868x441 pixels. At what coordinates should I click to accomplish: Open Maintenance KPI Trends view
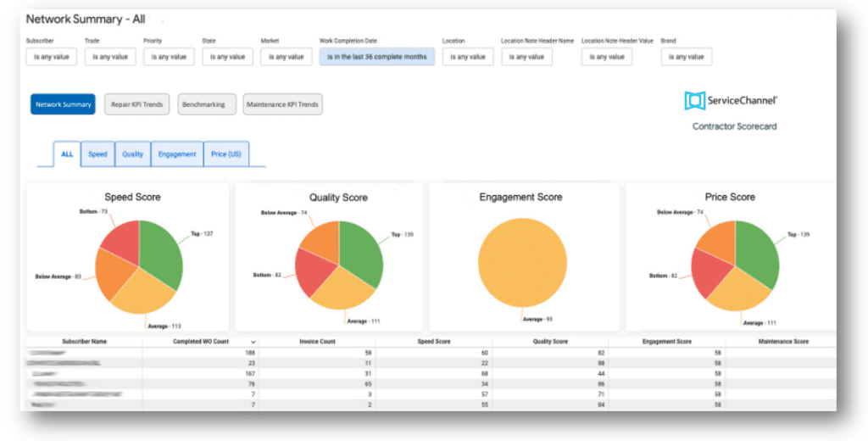point(282,104)
